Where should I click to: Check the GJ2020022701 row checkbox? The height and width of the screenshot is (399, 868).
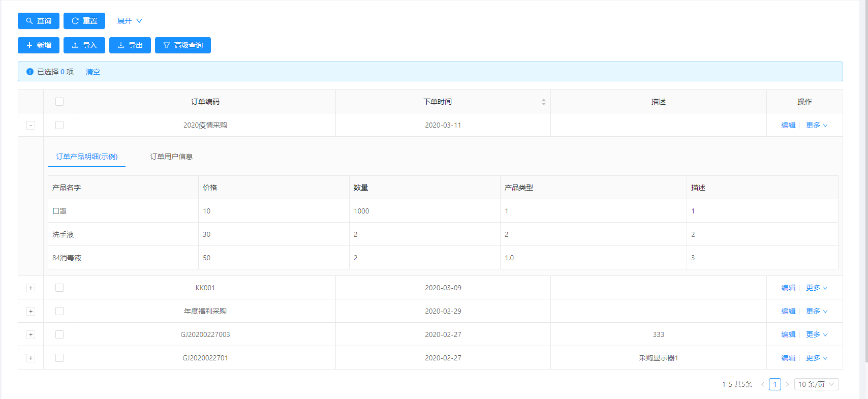pos(59,358)
